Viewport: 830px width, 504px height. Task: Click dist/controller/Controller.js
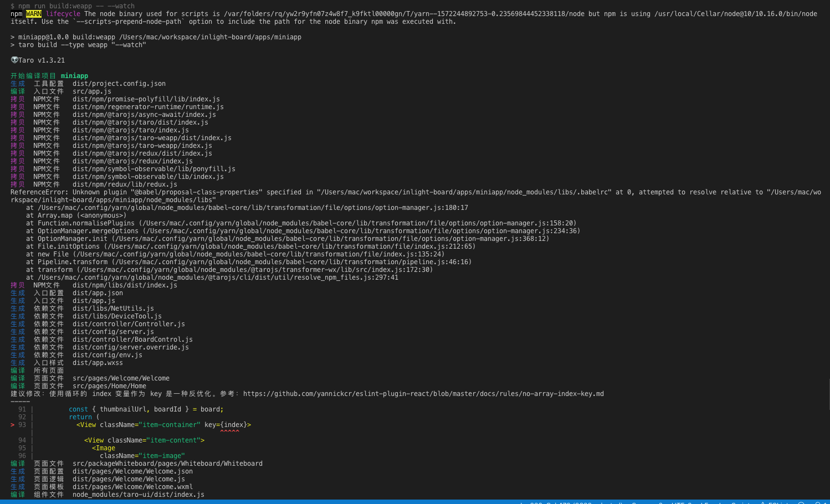tap(129, 324)
